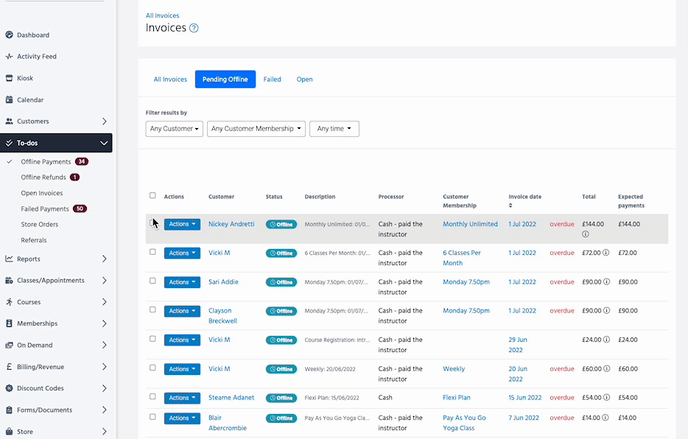
Task: Switch to the Open invoices tab
Action: click(304, 79)
